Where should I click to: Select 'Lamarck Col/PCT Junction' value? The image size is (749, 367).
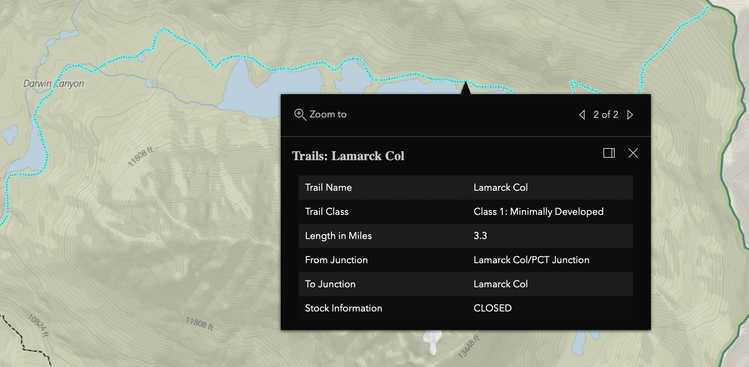click(531, 260)
